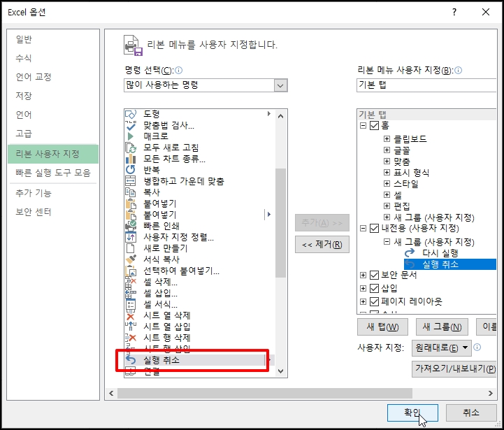Click the 선택하여 붙여넣기 paste special icon

point(131,271)
